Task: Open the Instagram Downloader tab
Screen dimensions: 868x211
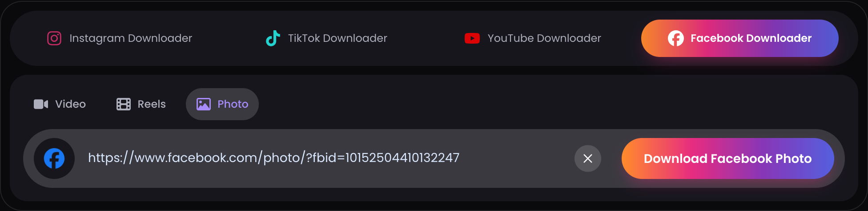Action: coord(120,38)
